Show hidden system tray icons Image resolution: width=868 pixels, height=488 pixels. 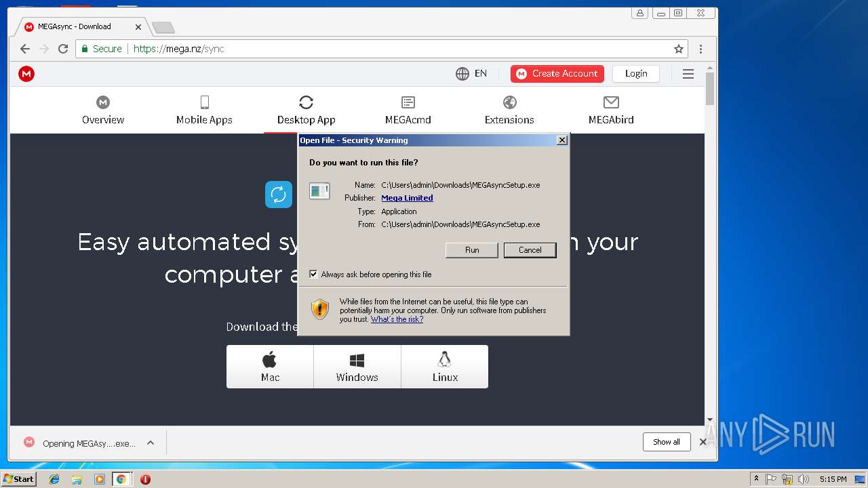tap(756, 479)
